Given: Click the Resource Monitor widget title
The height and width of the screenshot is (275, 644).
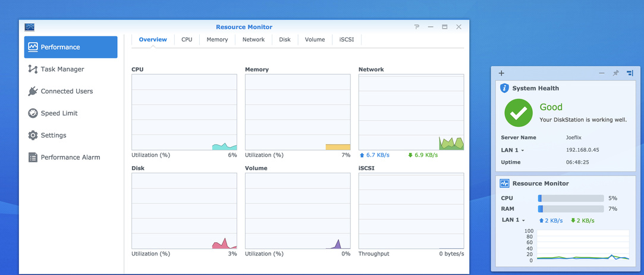Looking at the screenshot, I should [x=541, y=183].
